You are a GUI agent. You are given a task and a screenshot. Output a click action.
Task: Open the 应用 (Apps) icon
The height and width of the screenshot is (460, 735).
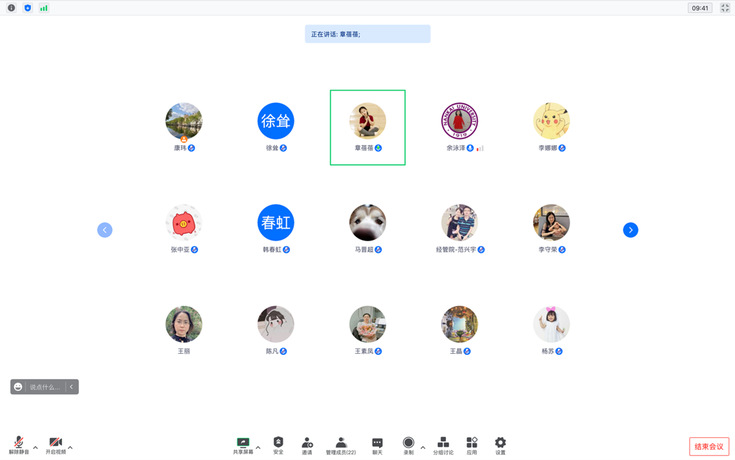tap(472, 443)
